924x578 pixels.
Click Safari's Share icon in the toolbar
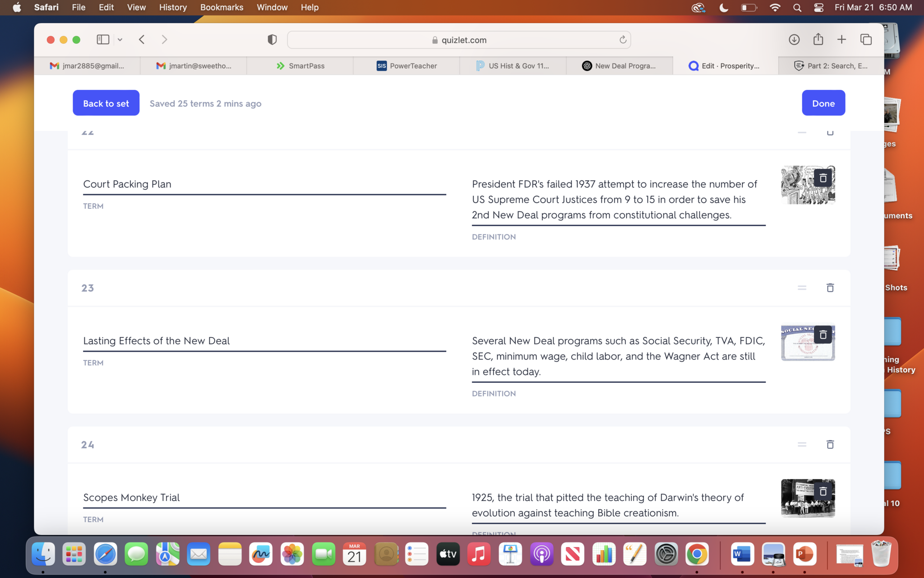[x=818, y=40]
